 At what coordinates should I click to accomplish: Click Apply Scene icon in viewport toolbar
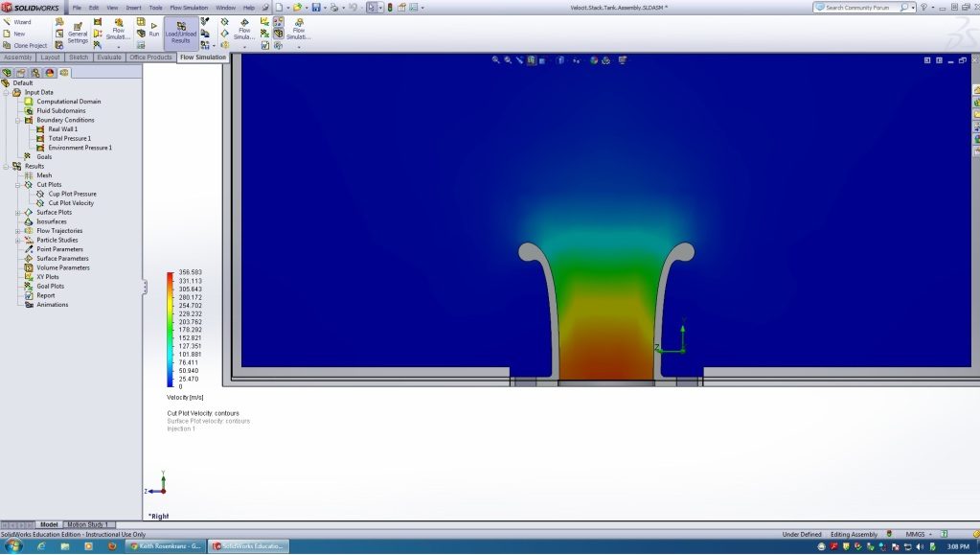click(605, 60)
